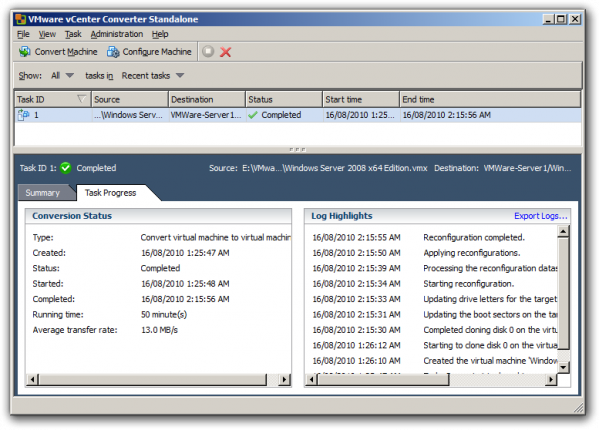
Task: Sort by the Task ID column header
Action: [52, 99]
